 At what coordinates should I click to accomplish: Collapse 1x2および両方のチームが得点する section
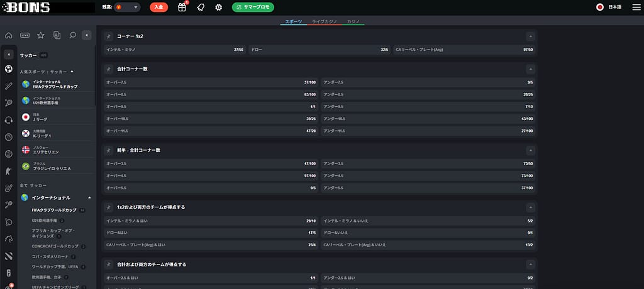point(531,207)
